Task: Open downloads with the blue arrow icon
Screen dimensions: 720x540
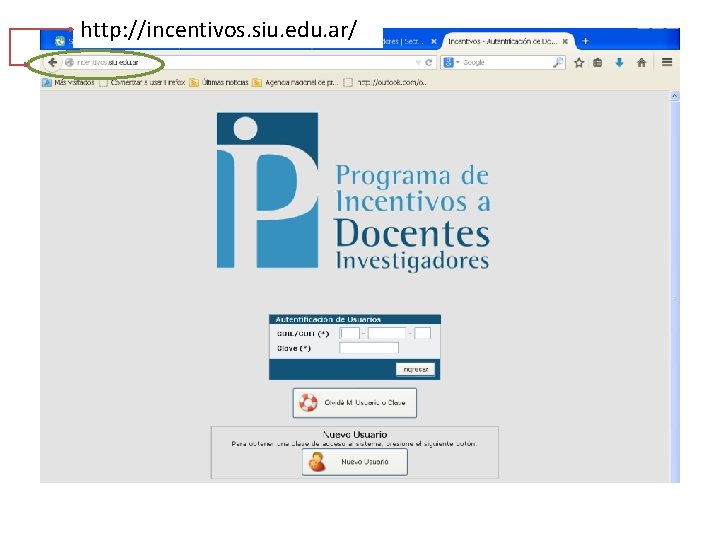Action: pos(619,62)
